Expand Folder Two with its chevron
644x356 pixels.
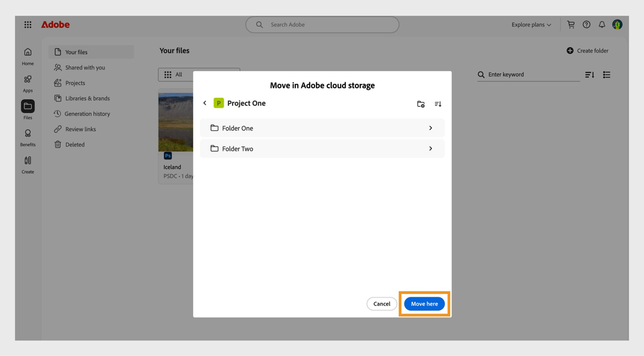pos(431,149)
